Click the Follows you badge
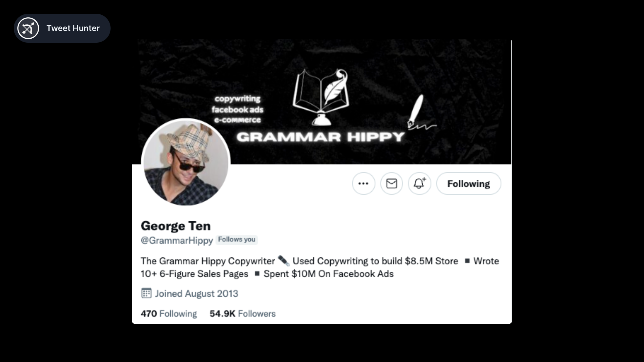644x362 pixels. coord(237,239)
